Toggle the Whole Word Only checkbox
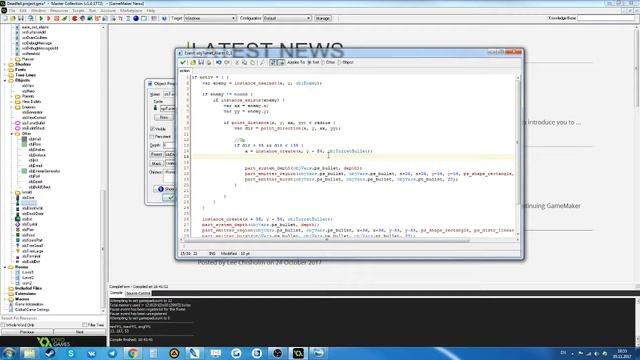This screenshot has height=360, width=640. 3,325
